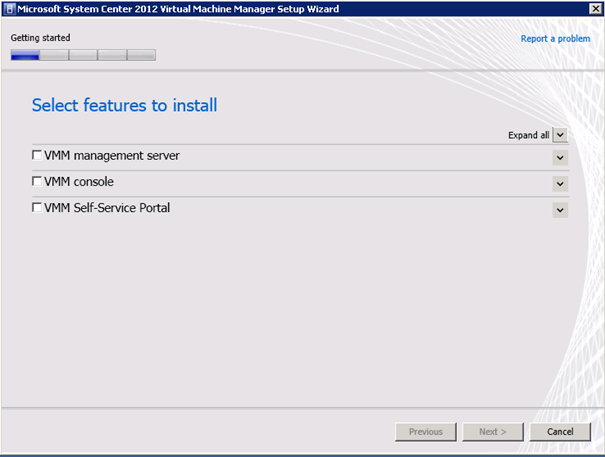
Task: Click the Expand all label text
Action: click(x=529, y=135)
